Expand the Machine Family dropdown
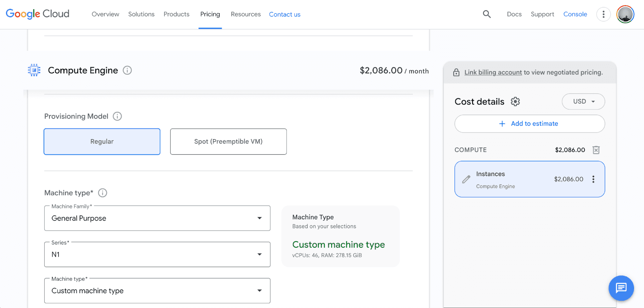Screen dimensions: 644x308 [x=157, y=218]
